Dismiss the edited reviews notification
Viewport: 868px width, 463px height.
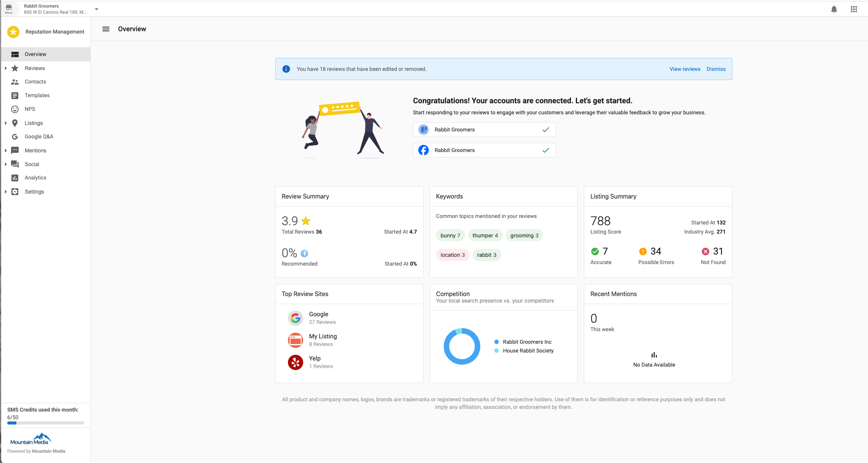[716, 69]
